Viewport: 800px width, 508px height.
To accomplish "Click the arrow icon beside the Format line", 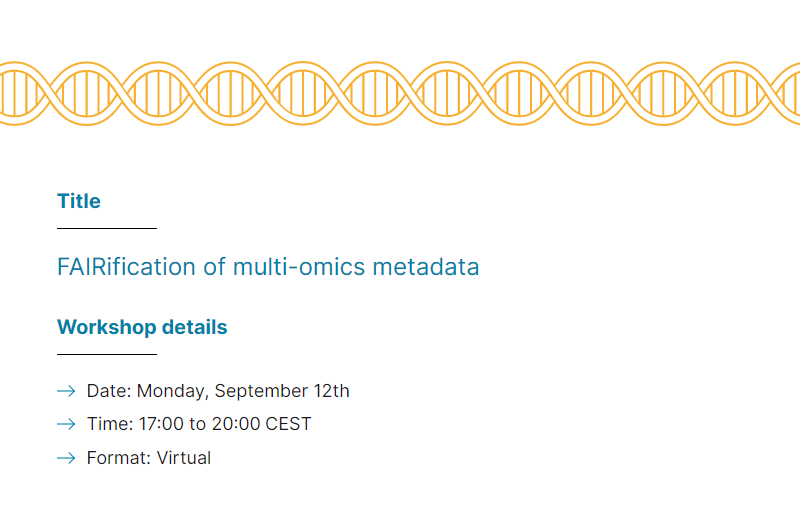I will [66, 458].
